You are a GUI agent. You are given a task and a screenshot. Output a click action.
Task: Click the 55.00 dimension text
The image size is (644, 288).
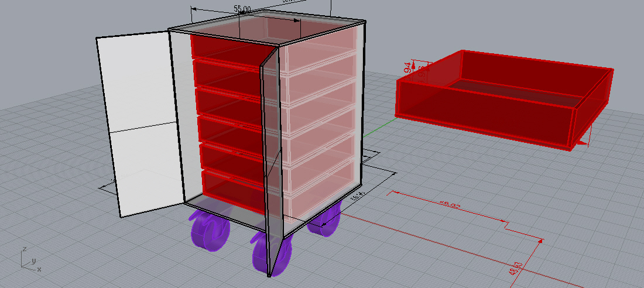coord(242,9)
